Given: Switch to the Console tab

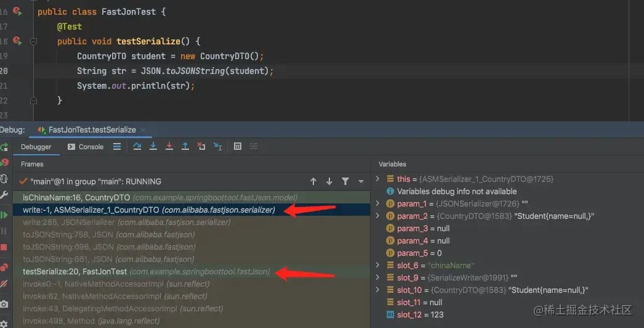Looking at the screenshot, I should [85, 147].
